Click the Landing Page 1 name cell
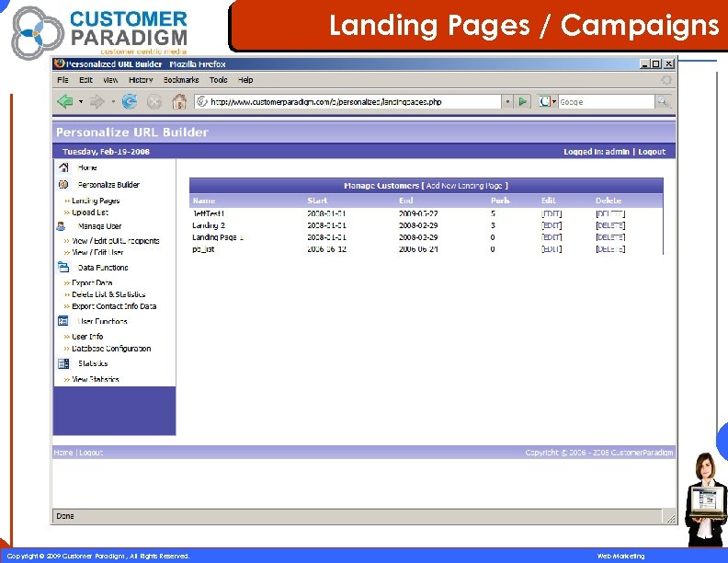The width and height of the screenshot is (728, 563). click(x=217, y=237)
